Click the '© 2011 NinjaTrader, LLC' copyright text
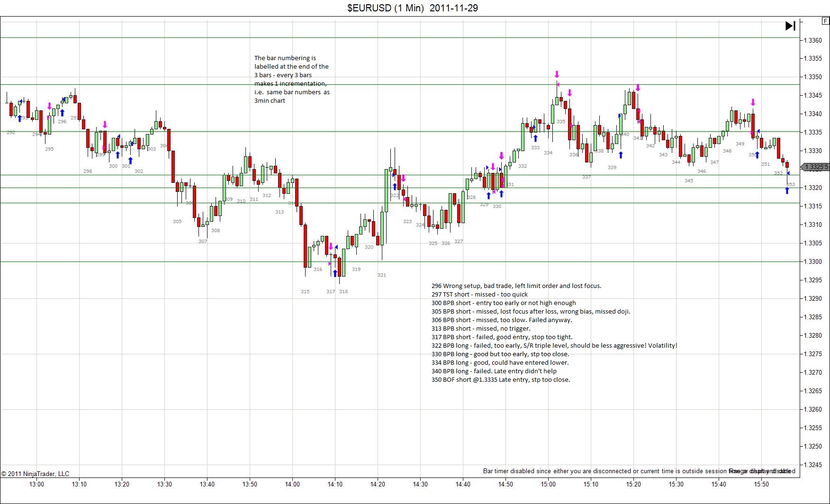The width and height of the screenshot is (830, 504). click(x=35, y=474)
